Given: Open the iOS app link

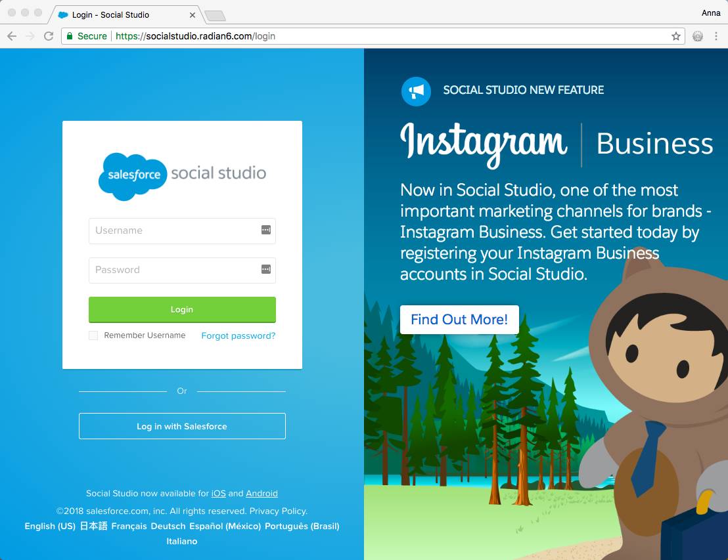Looking at the screenshot, I should [219, 493].
